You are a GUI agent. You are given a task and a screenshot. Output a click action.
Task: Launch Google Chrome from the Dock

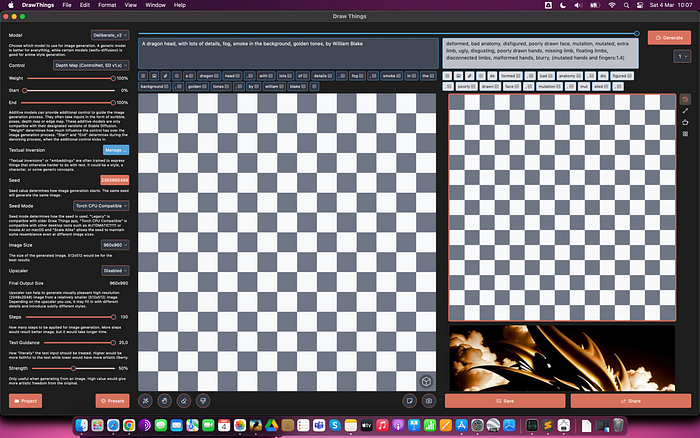tap(129, 425)
